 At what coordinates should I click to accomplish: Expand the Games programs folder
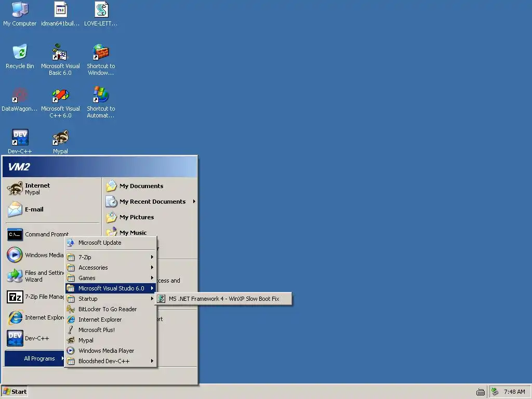tap(111, 278)
